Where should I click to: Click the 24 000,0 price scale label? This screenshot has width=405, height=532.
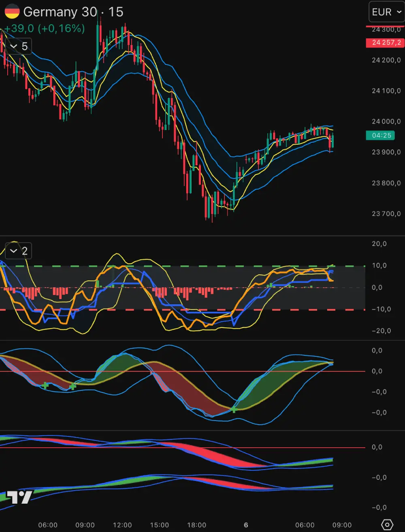[386, 122]
